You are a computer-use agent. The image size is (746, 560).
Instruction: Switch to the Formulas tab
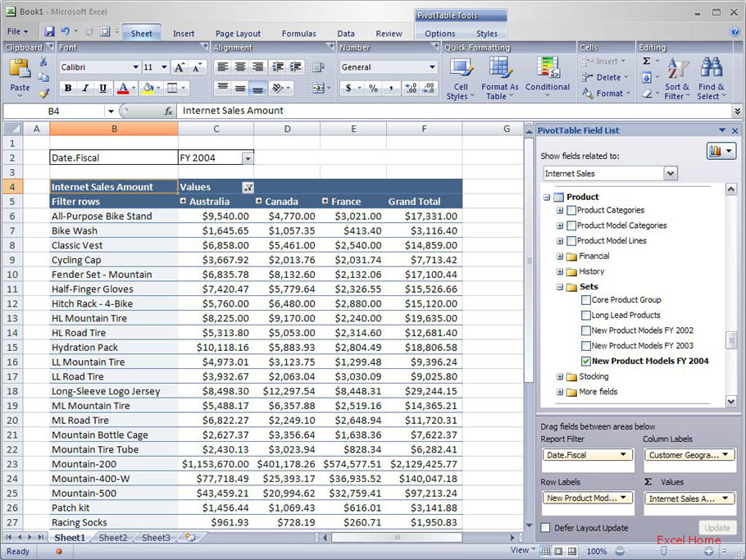(298, 34)
